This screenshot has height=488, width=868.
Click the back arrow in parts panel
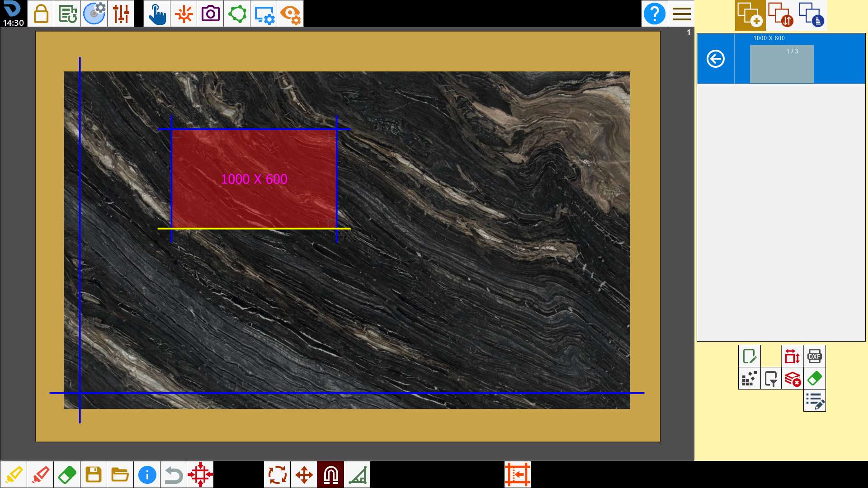715,59
